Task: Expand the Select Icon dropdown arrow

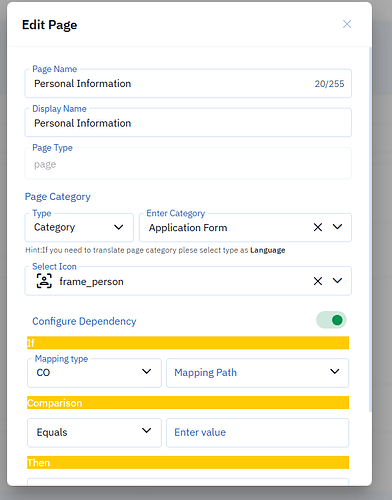Action: [x=337, y=281]
